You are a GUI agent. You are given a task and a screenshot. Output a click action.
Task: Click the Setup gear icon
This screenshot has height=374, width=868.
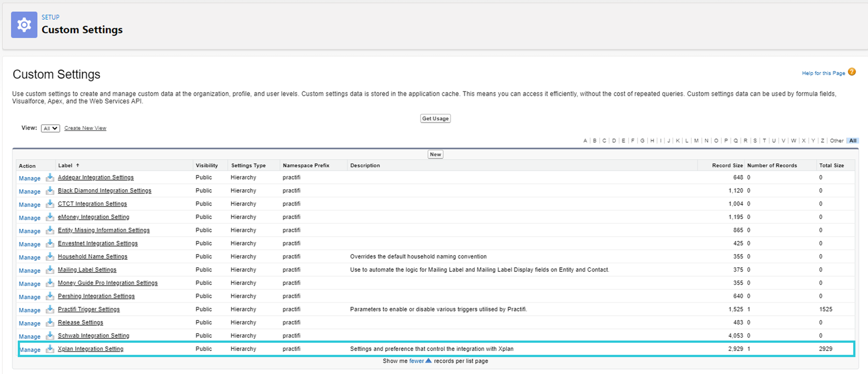24,25
